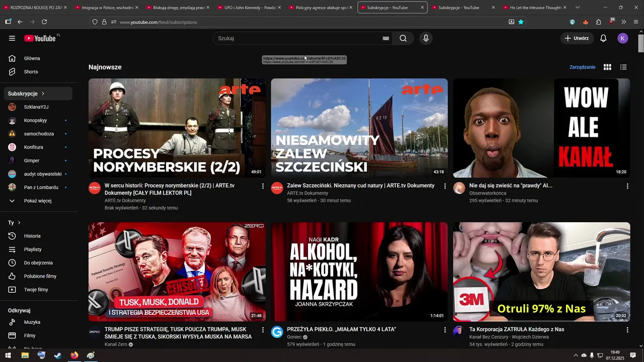
Task: Start the magnifier search button
Action: [403, 38]
